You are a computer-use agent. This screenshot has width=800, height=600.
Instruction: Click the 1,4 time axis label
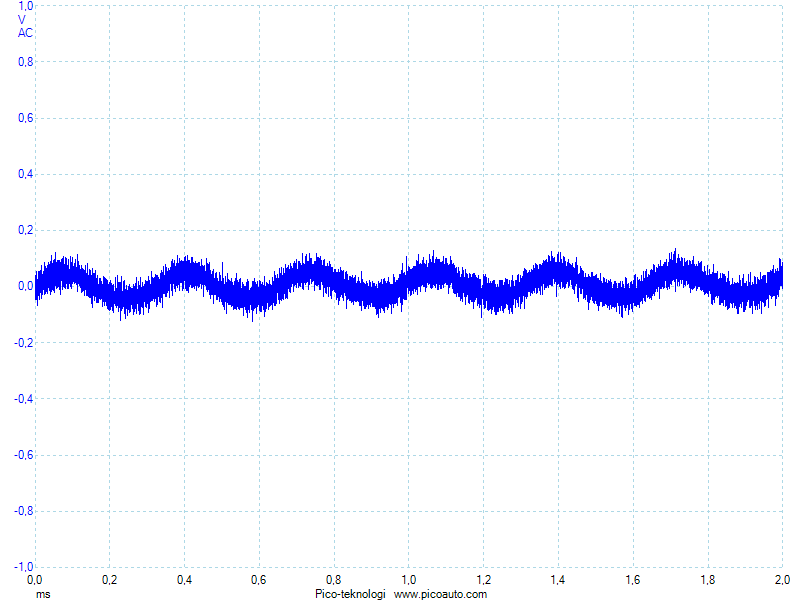pyautogui.click(x=558, y=580)
